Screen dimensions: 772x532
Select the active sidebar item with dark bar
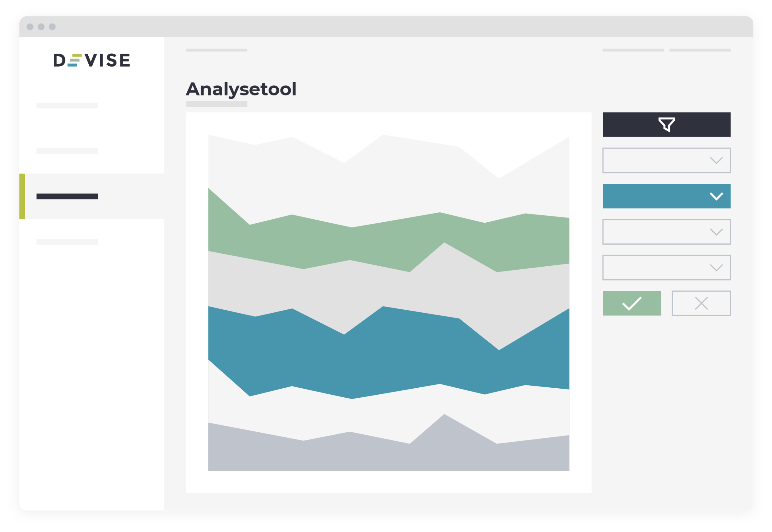click(92, 196)
